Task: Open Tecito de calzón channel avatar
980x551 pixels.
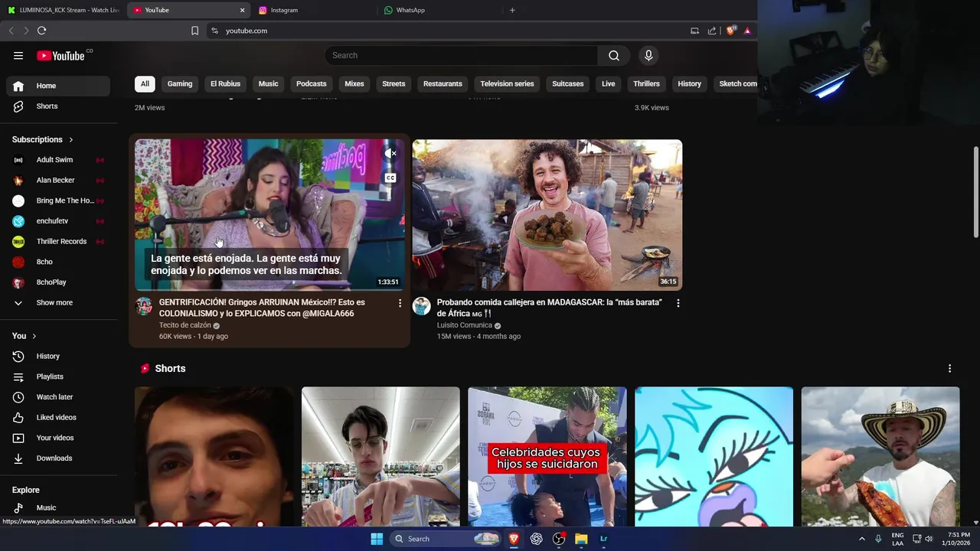Action: [144, 306]
